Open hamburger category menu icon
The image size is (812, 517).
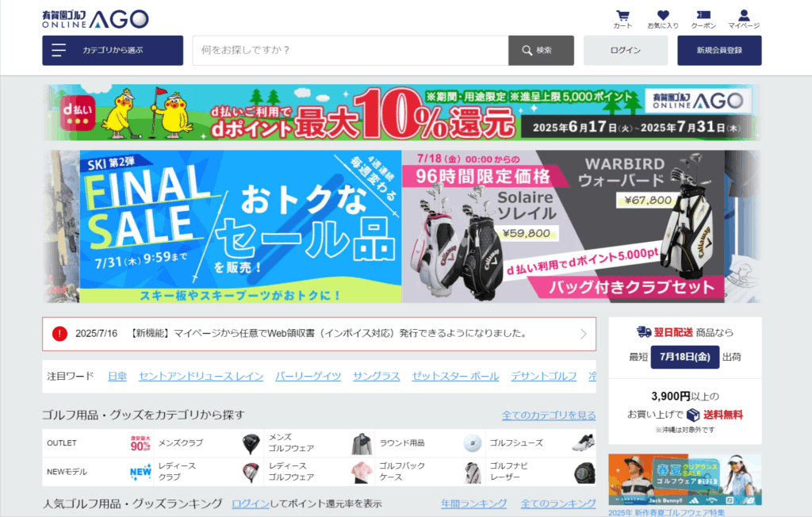(x=59, y=50)
